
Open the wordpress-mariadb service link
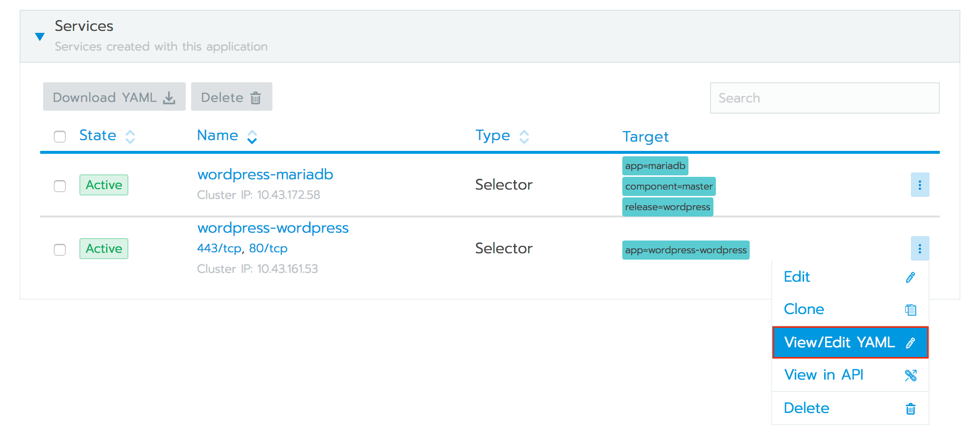pyautogui.click(x=265, y=174)
